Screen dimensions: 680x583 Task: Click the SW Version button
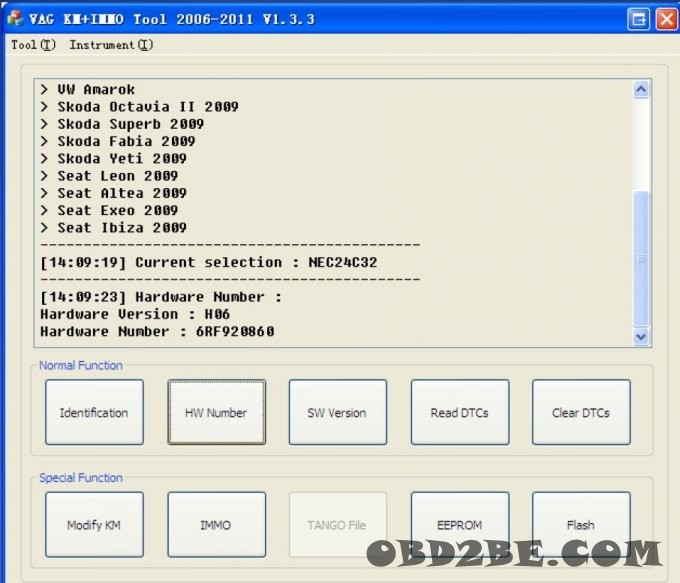coord(337,412)
